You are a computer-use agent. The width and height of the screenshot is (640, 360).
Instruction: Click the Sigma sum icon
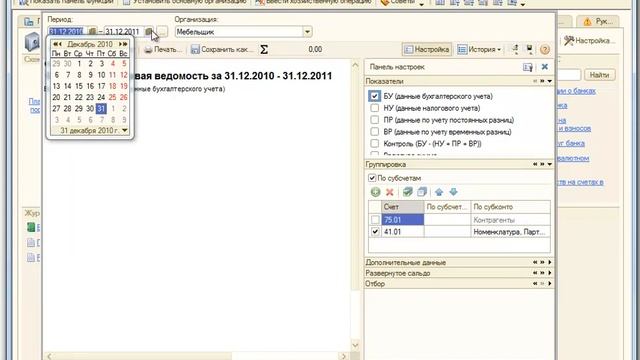click(x=264, y=49)
